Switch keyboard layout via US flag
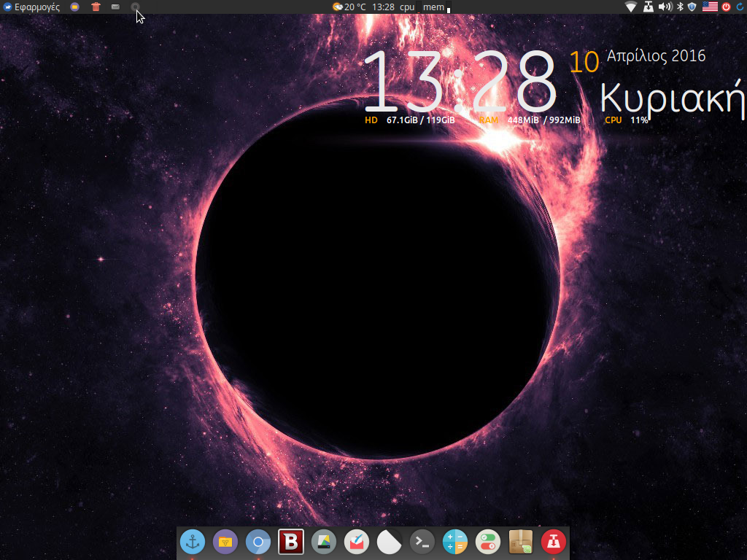The width and height of the screenshot is (747, 560). pos(710,7)
